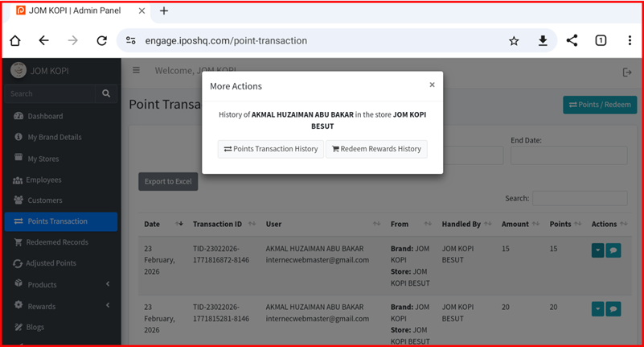
Task: Click the table Search input field
Action: pos(580,198)
